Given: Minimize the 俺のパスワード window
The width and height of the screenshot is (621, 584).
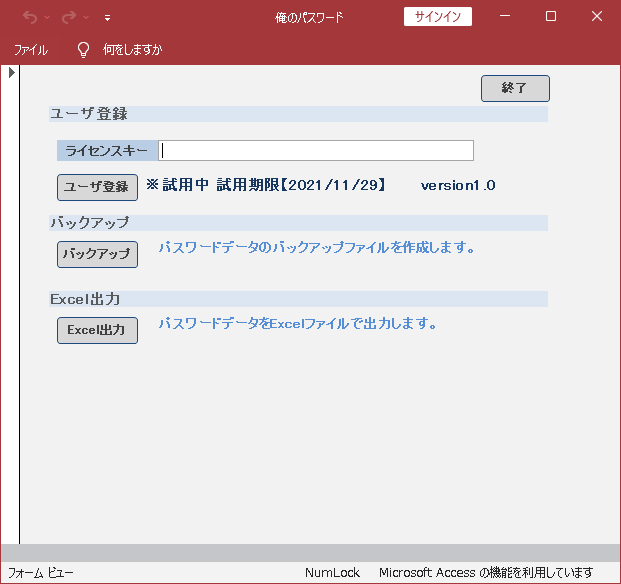Looking at the screenshot, I should tap(504, 17).
